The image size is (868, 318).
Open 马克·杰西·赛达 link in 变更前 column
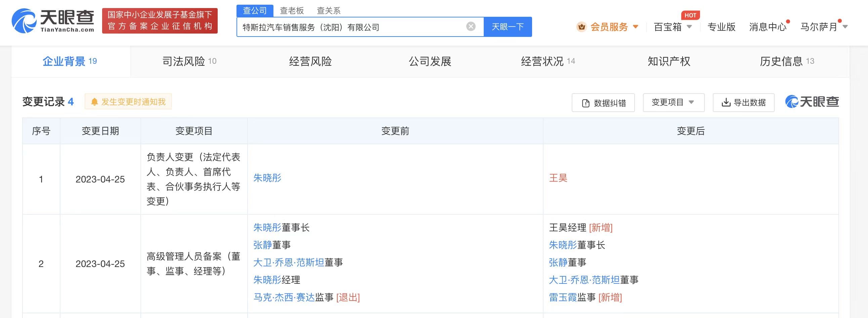(284, 298)
